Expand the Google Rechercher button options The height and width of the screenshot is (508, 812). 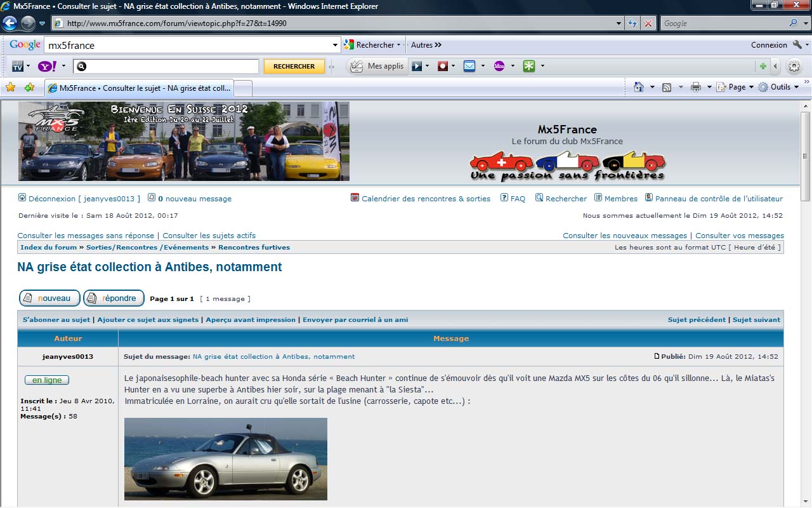398,45
